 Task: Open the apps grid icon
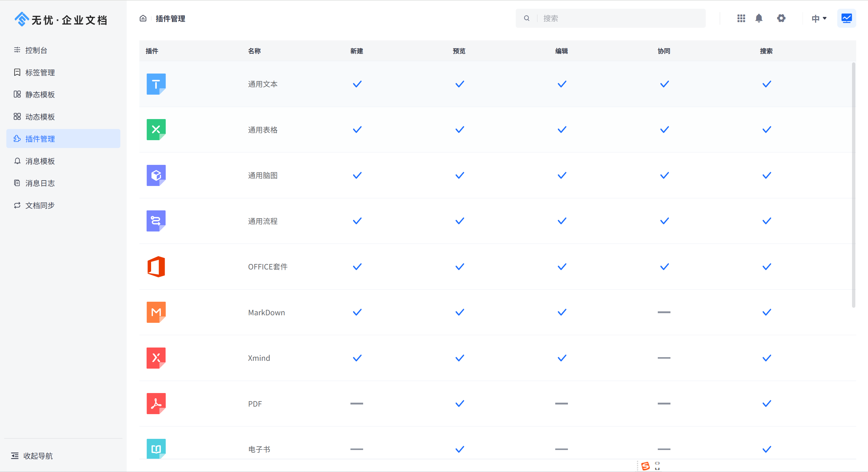click(x=741, y=18)
